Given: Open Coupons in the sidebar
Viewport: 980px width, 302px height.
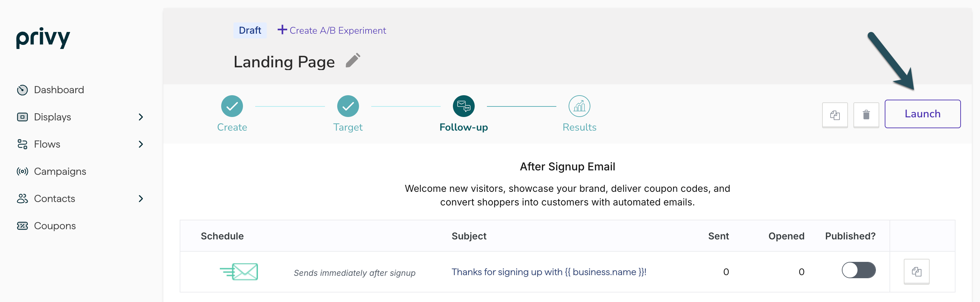Looking at the screenshot, I should (x=55, y=226).
